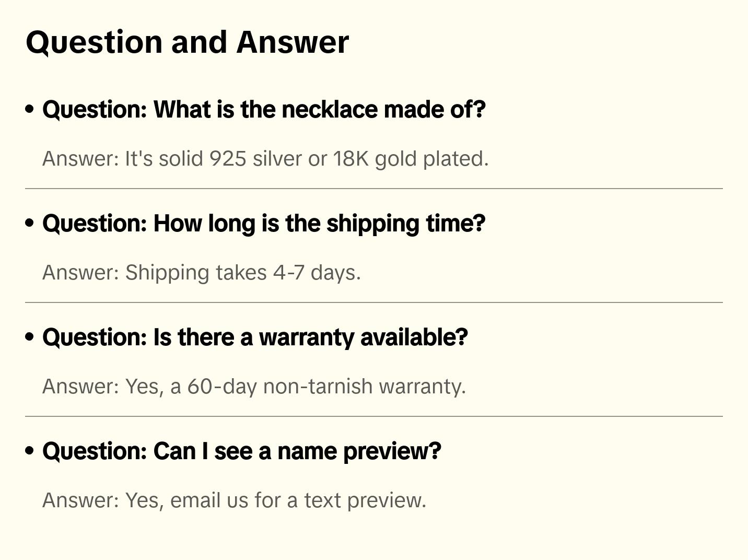Click the divider line below the warranty answer
Viewport: 748px width, 560px height.
(373, 416)
